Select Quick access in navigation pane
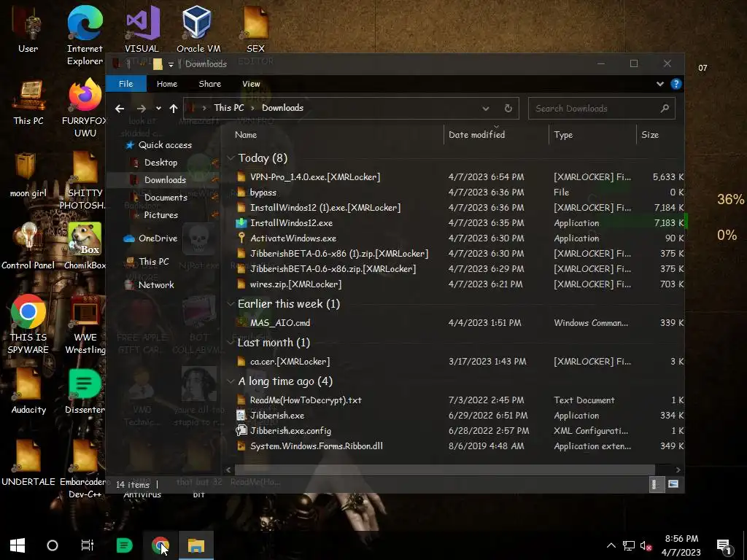The image size is (747, 560). click(158, 145)
